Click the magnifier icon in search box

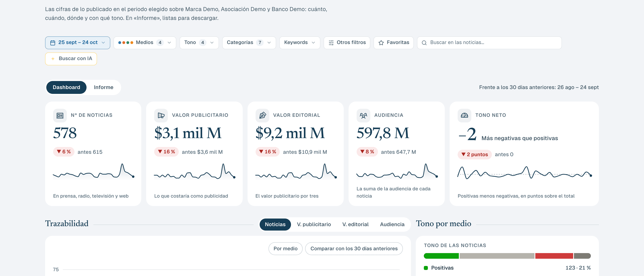(x=424, y=43)
